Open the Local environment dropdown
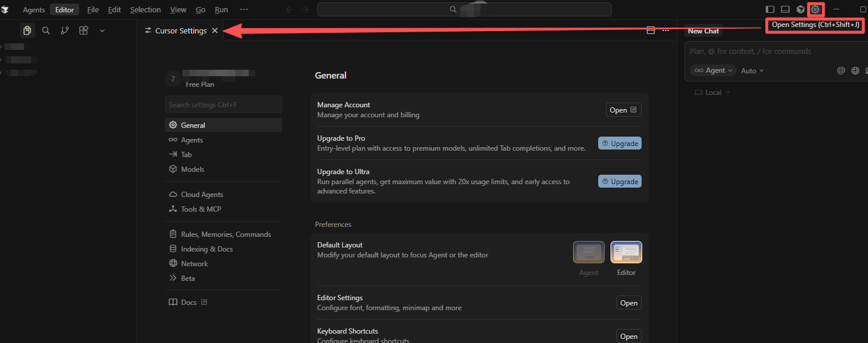 pos(713,93)
